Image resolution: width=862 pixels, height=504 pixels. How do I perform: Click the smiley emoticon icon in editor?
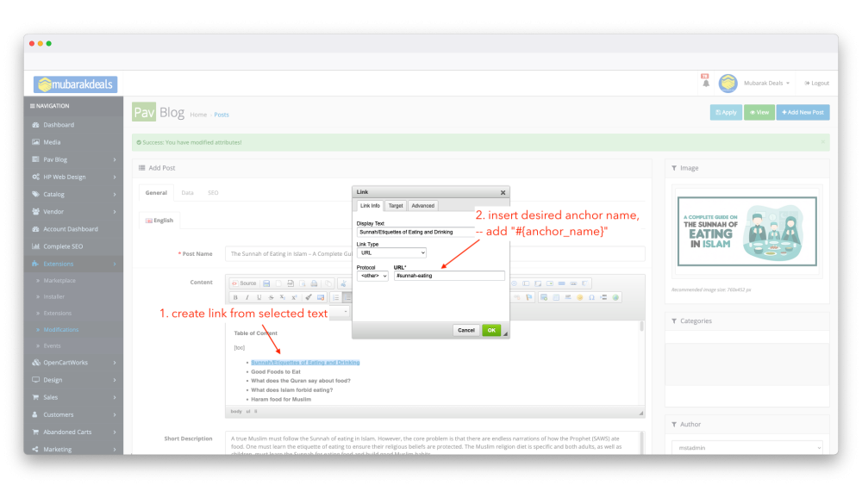point(580,297)
